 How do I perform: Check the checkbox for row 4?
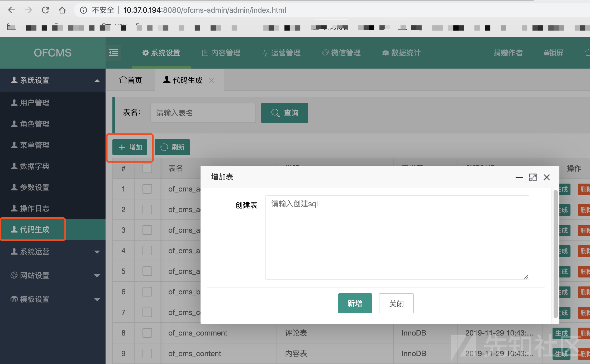(147, 251)
